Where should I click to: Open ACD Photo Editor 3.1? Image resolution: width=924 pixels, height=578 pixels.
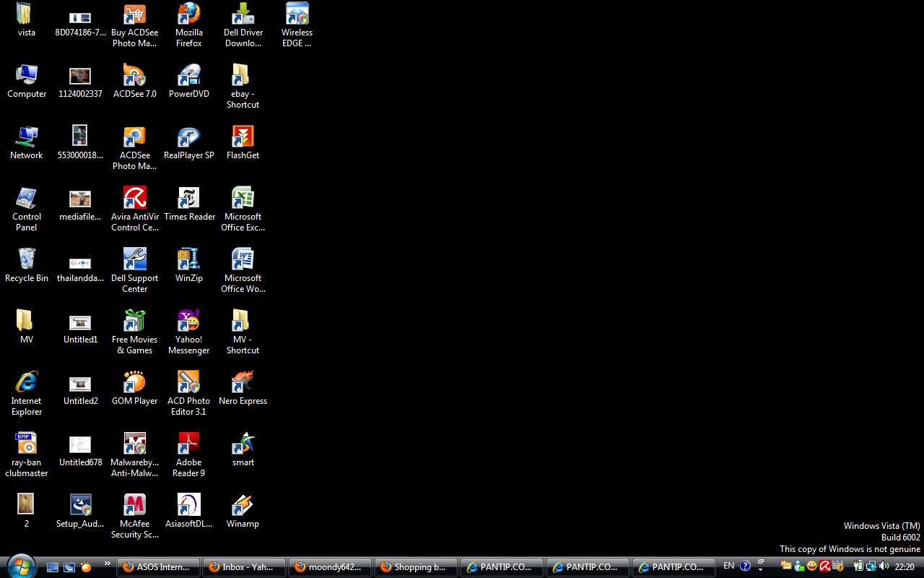(188, 394)
